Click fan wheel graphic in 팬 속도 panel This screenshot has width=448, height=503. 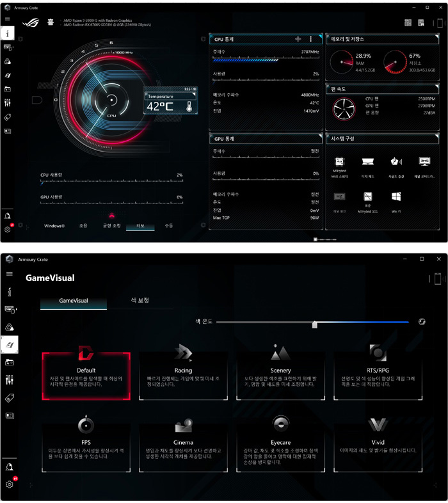pyautogui.click(x=344, y=109)
